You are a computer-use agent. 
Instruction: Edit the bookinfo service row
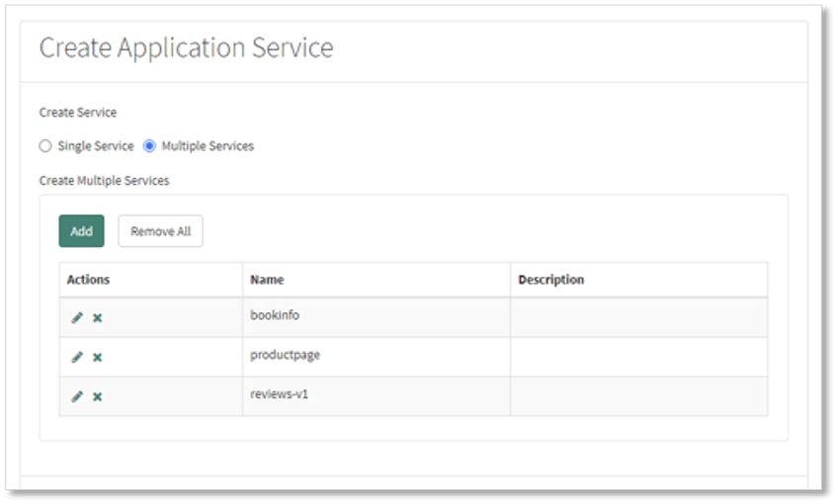point(77,317)
